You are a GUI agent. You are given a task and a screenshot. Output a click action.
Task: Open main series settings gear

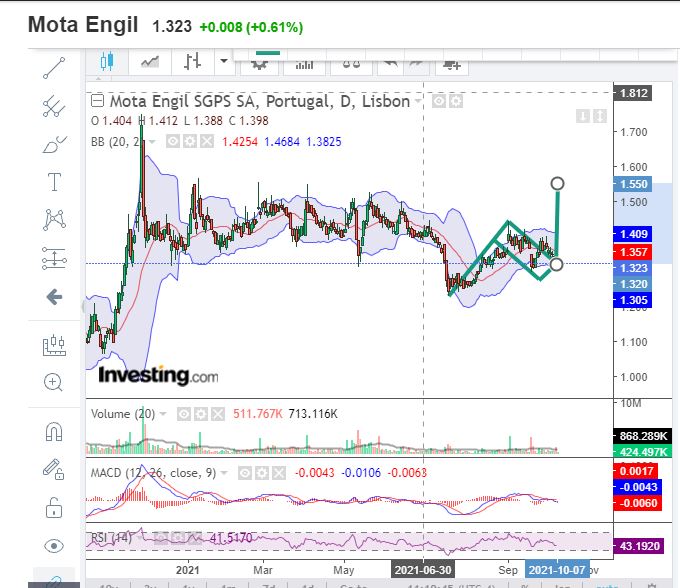(x=456, y=101)
